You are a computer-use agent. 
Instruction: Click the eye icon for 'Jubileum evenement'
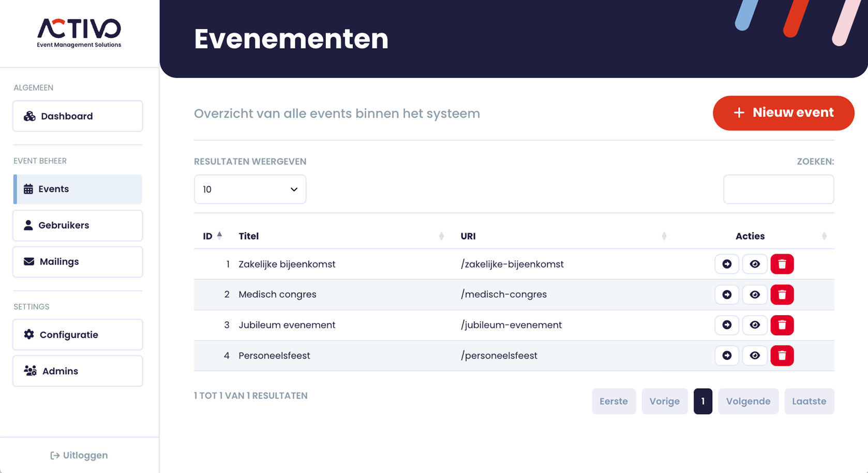[755, 325]
